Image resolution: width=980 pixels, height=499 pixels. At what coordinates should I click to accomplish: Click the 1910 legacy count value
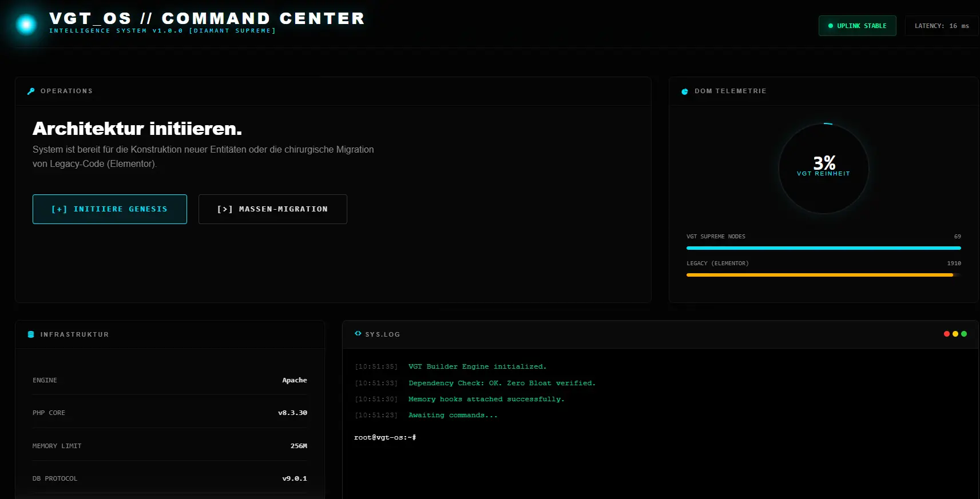(954, 264)
